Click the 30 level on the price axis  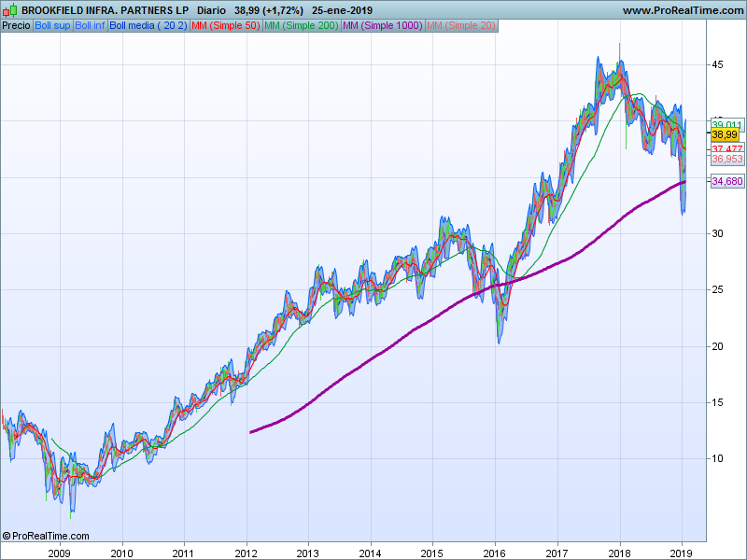[x=717, y=233]
